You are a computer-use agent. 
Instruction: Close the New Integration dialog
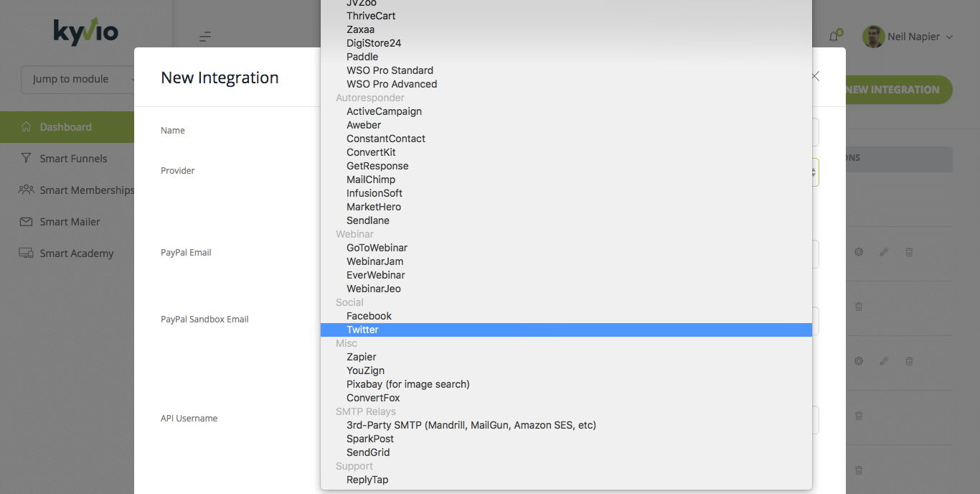pos(815,76)
